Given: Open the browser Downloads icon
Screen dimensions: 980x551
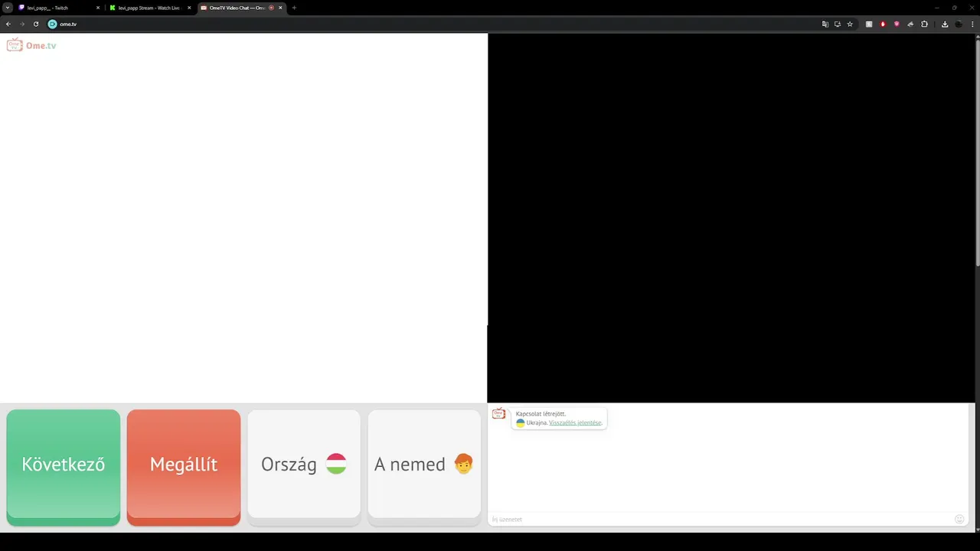Looking at the screenshot, I should 945,24.
